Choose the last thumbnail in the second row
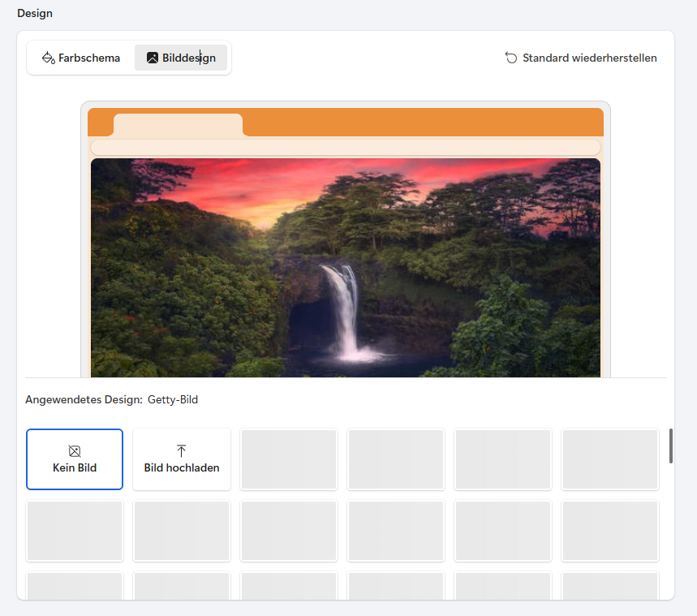This screenshot has width=697, height=616. [610, 531]
